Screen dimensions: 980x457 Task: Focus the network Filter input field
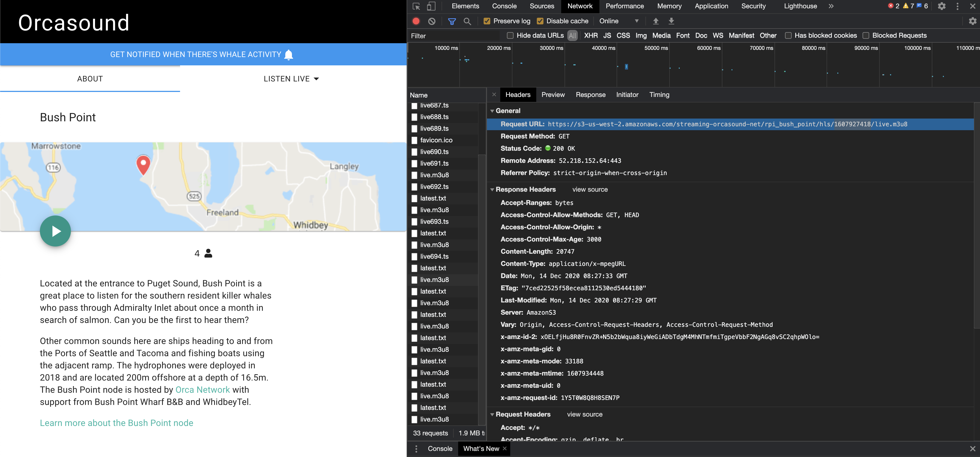[x=455, y=36]
